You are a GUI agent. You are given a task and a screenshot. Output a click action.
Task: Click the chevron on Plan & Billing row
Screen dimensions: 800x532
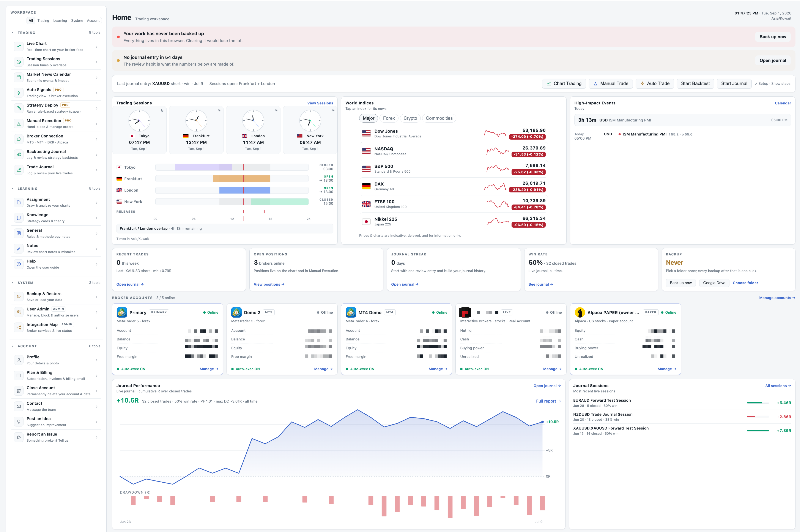pos(97,376)
